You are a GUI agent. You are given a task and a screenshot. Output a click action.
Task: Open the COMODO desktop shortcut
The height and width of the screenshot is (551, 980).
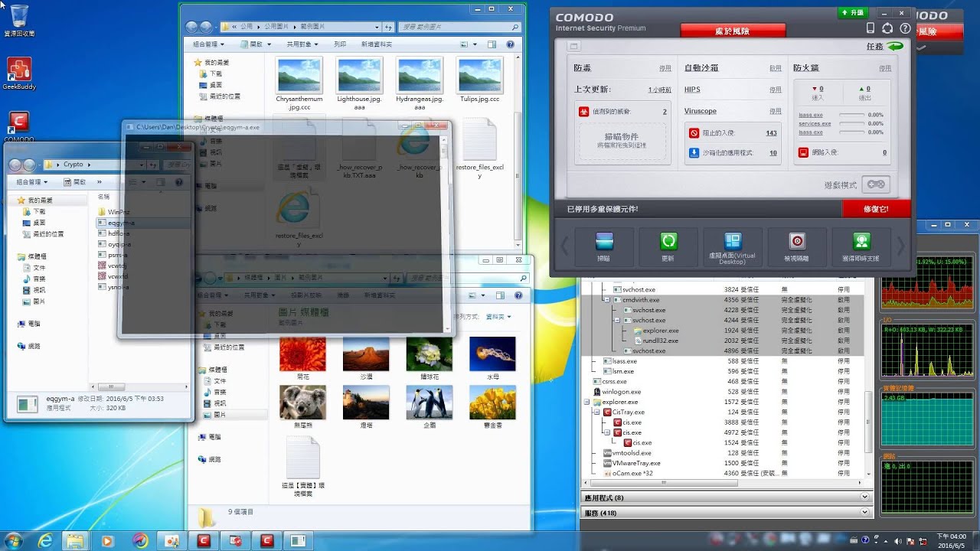click(x=19, y=127)
